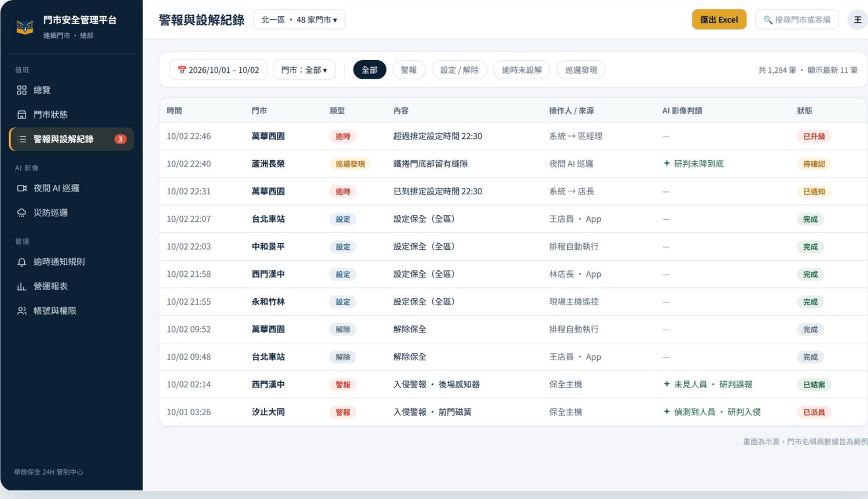Click the 已派員 status badge
The image size is (868, 499).
pos(814,412)
